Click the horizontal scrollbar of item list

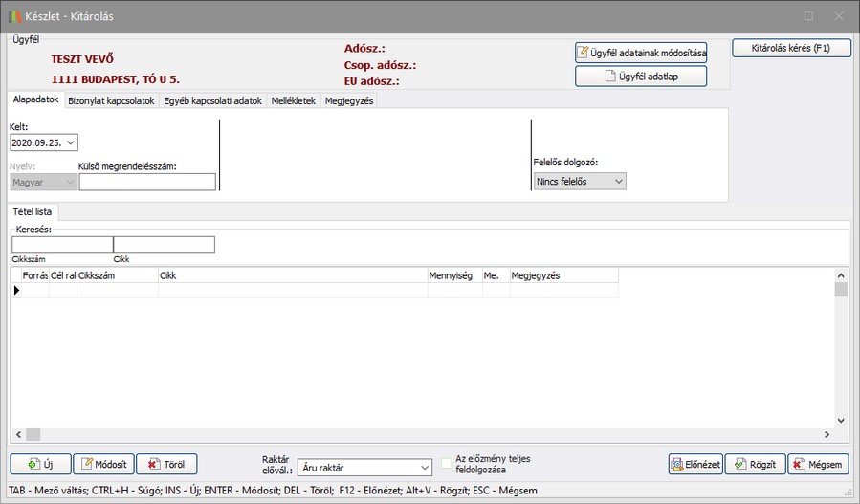click(421, 435)
